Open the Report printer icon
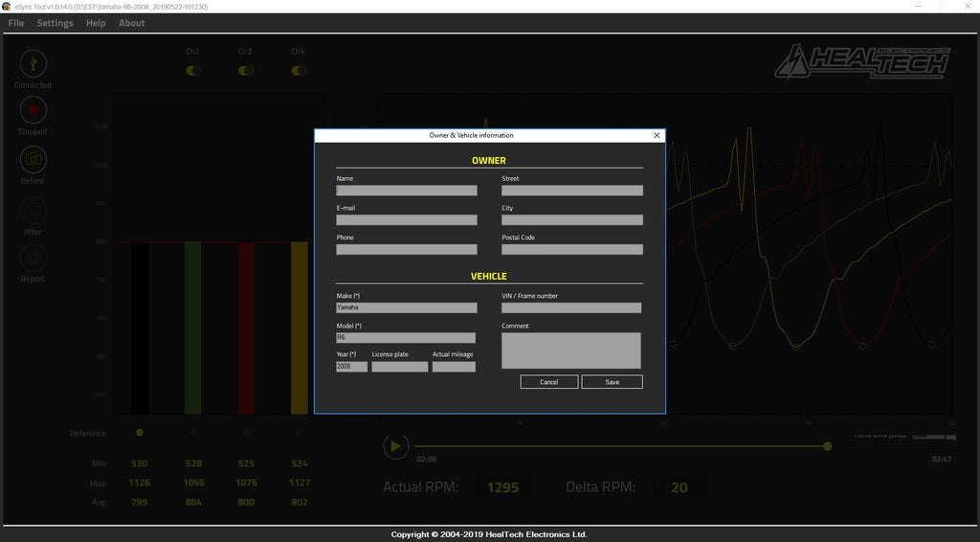The height and width of the screenshot is (542, 980). click(x=33, y=258)
